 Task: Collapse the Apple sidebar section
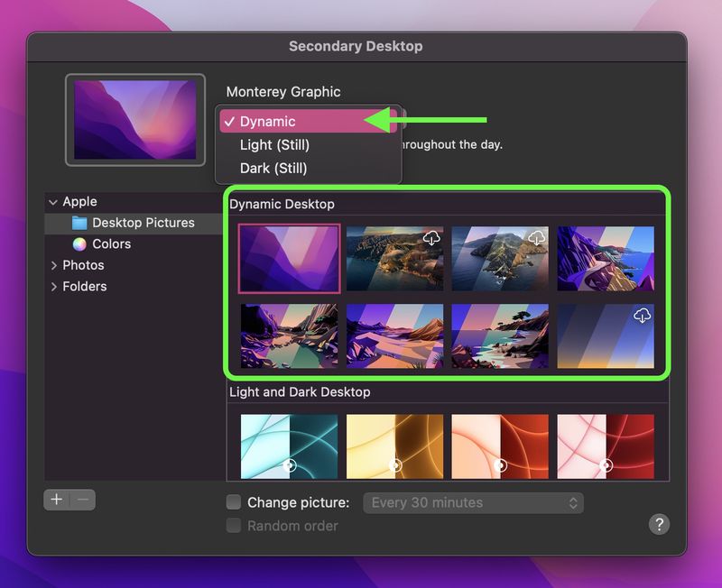[53, 201]
